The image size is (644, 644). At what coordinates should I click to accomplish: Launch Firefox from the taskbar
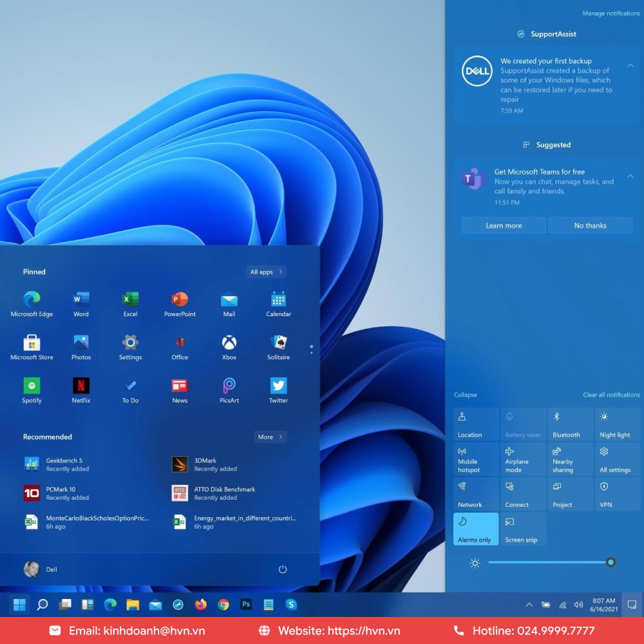[200, 605]
